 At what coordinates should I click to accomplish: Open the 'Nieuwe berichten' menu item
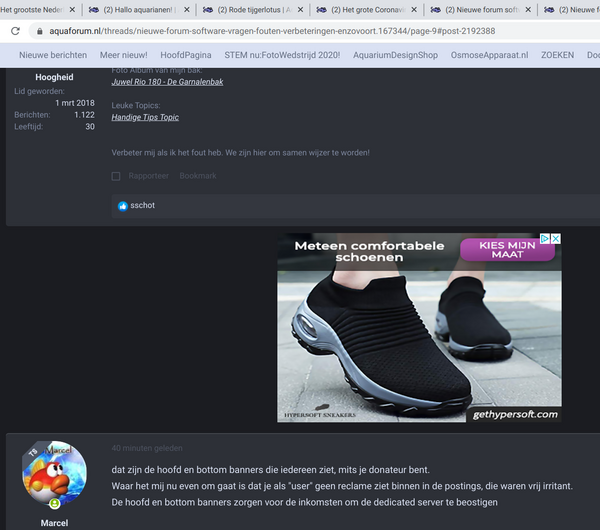coord(53,54)
